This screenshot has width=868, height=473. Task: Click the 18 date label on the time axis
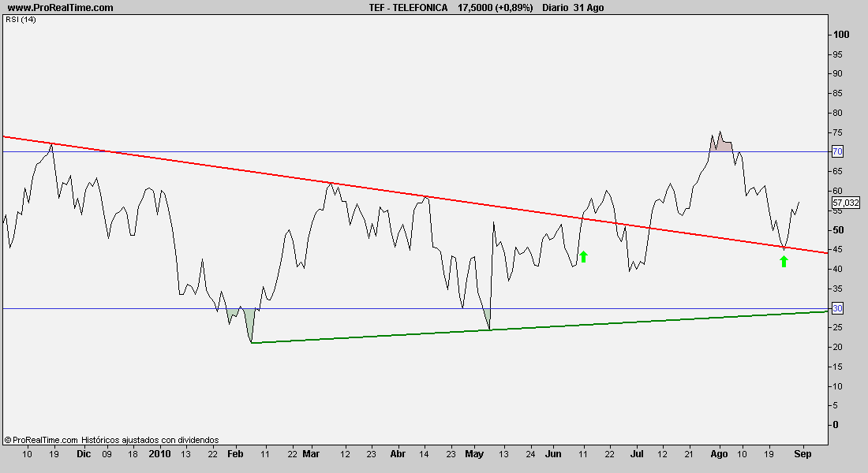click(x=133, y=454)
